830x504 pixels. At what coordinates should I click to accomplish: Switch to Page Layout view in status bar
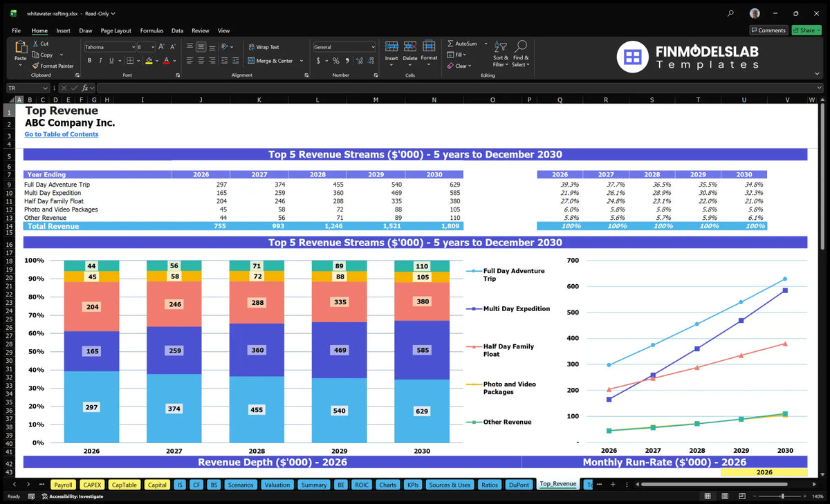(x=725, y=496)
